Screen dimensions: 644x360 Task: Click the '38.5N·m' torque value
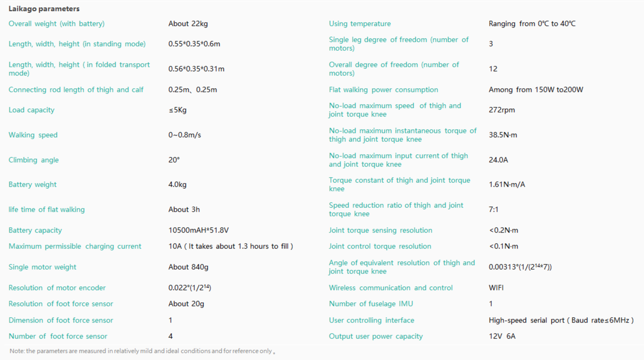tap(503, 135)
